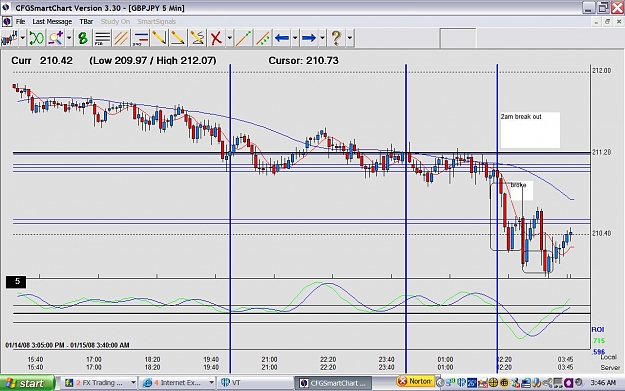Switch to the VT taskbar button
This screenshot has height=391, width=625.
click(x=255, y=383)
